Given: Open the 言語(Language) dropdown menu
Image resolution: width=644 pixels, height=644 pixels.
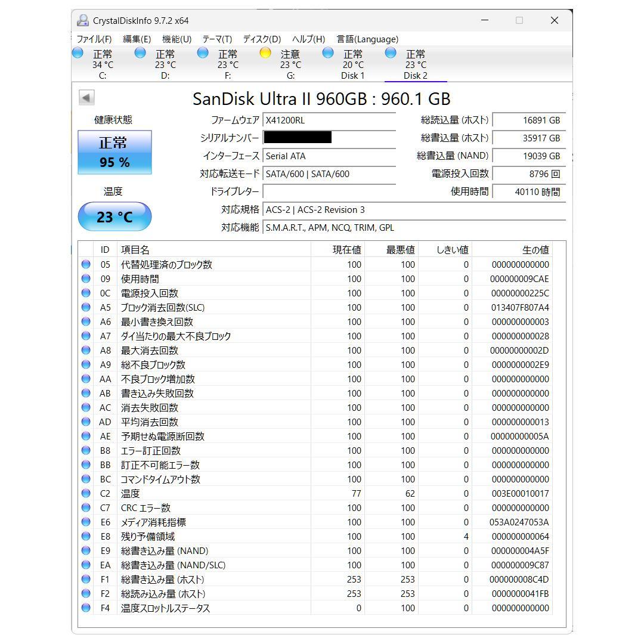Looking at the screenshot, I should point(366,39).
